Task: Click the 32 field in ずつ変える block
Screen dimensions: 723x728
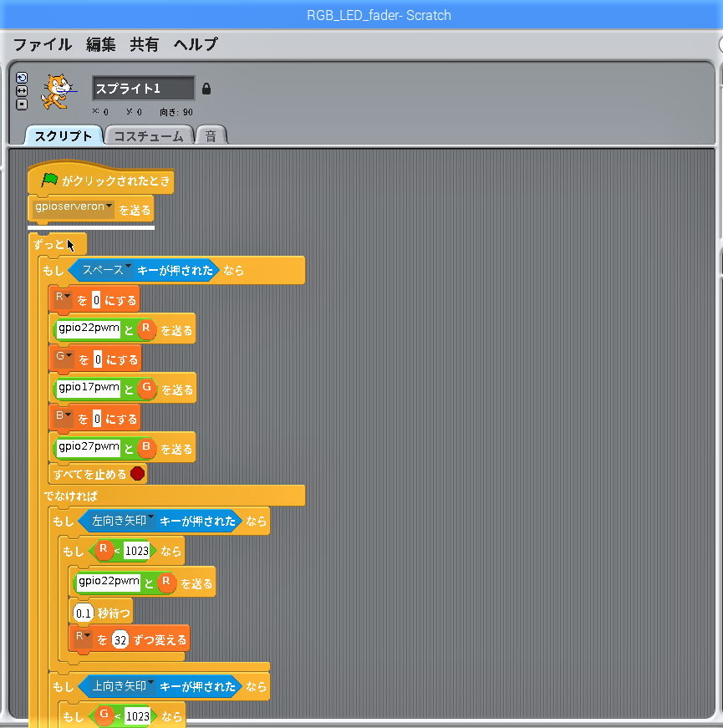Action: 120,640
